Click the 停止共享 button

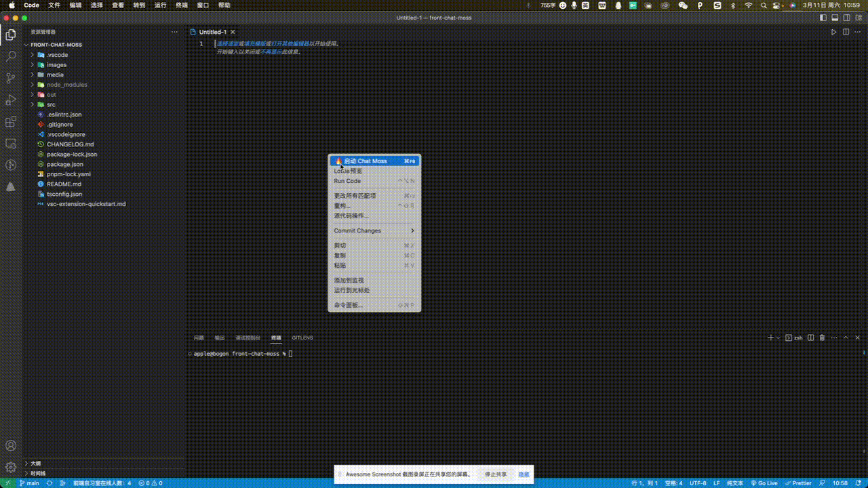(495, 474)
